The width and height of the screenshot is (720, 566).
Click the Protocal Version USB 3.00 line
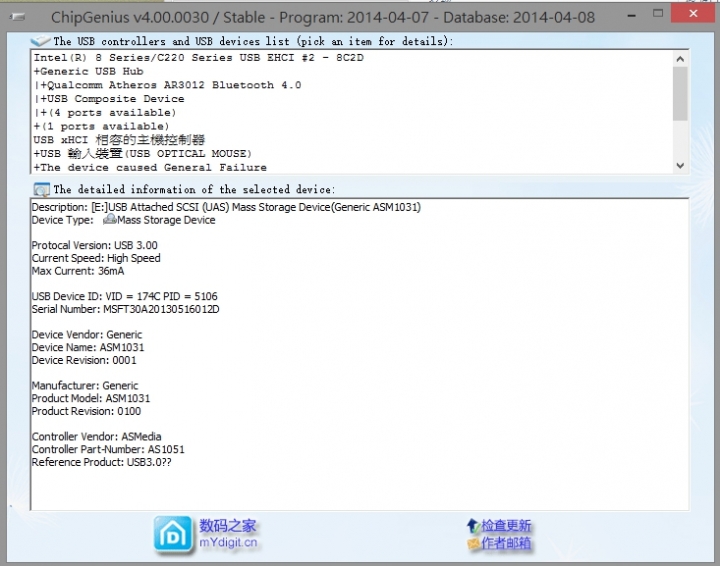click(x=95, y=245)
